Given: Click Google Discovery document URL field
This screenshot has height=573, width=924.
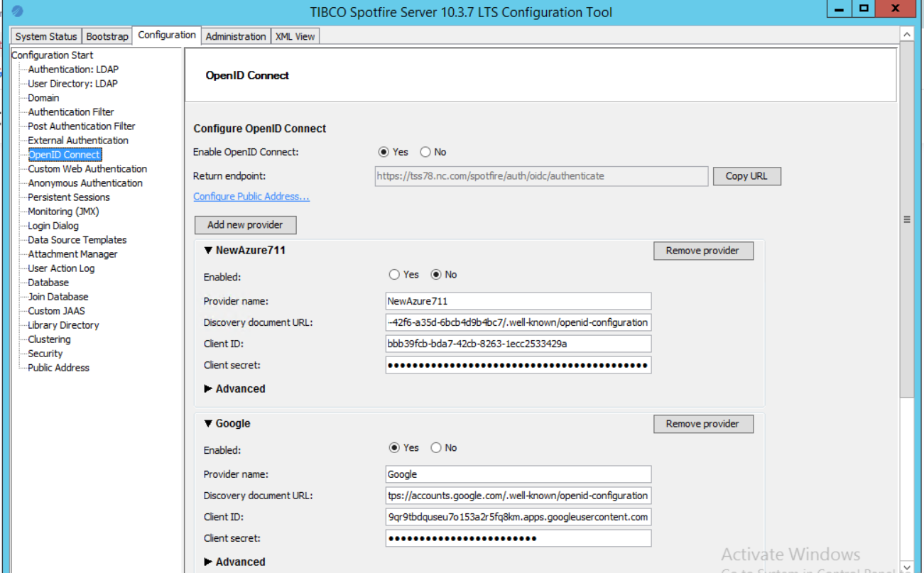Looking at the screenshot, I should pyautogui.click(x=518, y=496).
